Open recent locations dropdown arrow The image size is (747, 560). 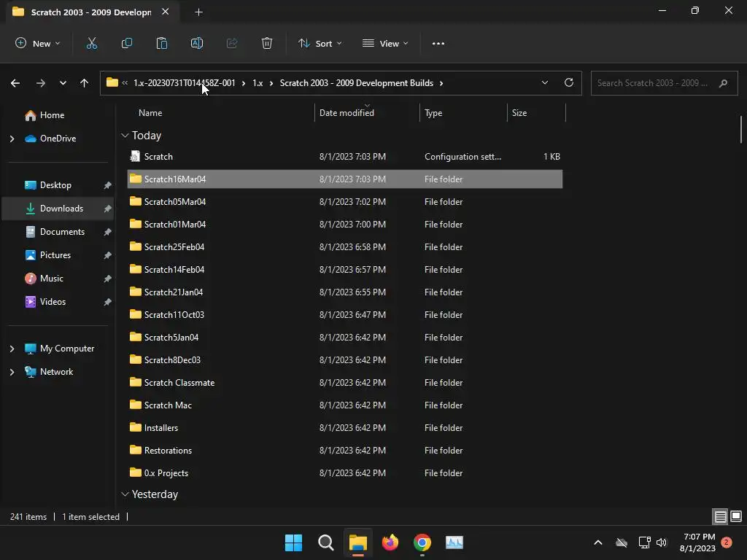pyautogui.click(x=63, y=83)
